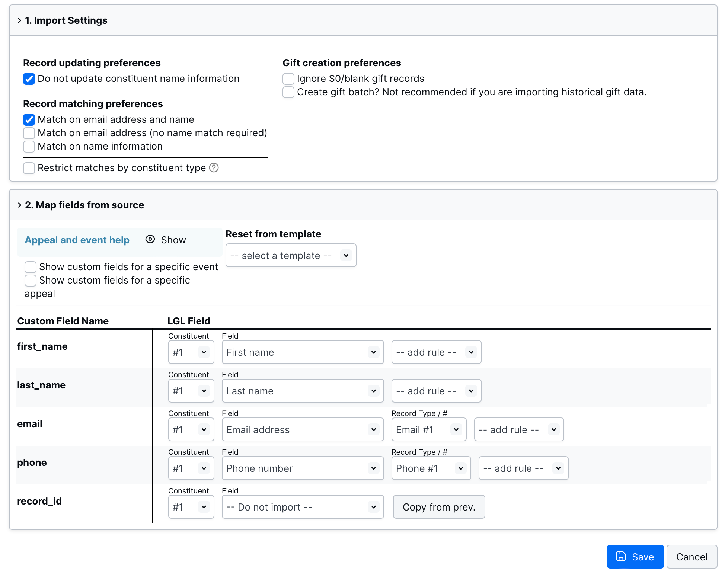728x576 pixels.
Task: Check Ignore $0/blank gift records
Action: click(x=288, y=79)
